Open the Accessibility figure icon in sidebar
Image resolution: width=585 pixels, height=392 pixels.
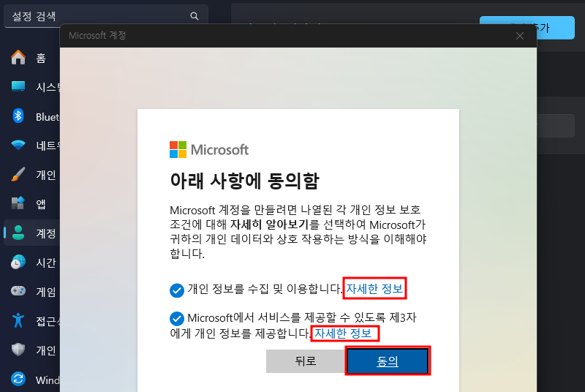(18, 320)
